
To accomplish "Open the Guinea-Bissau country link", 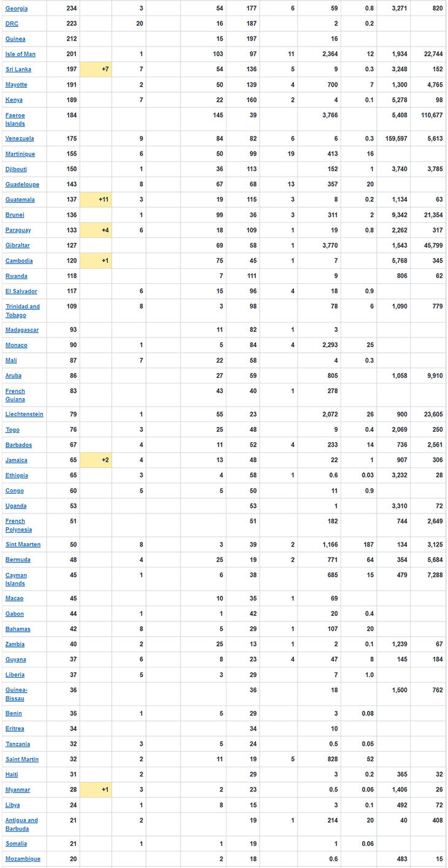I will pyautogui.click(x=17, y=694).
